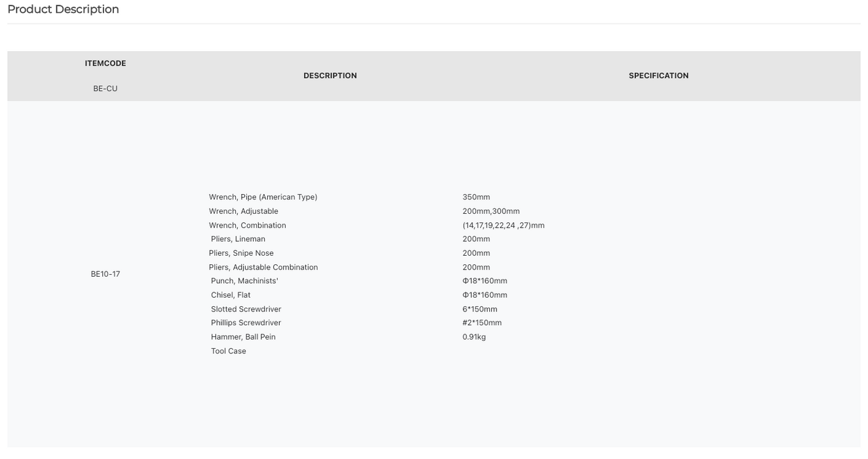Select the Pliers, Snipe Nose line
Viewport: 868px width, 459px height.
241,253
